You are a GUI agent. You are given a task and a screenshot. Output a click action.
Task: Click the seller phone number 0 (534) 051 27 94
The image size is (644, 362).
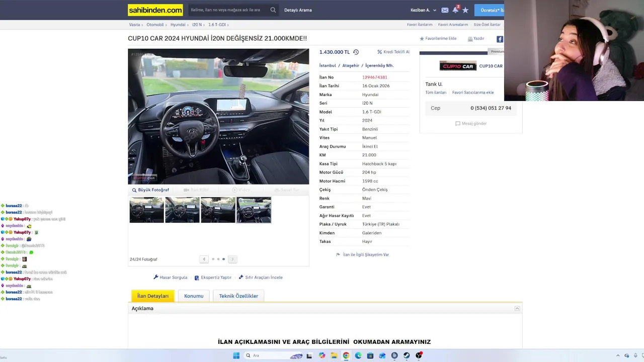491,108
